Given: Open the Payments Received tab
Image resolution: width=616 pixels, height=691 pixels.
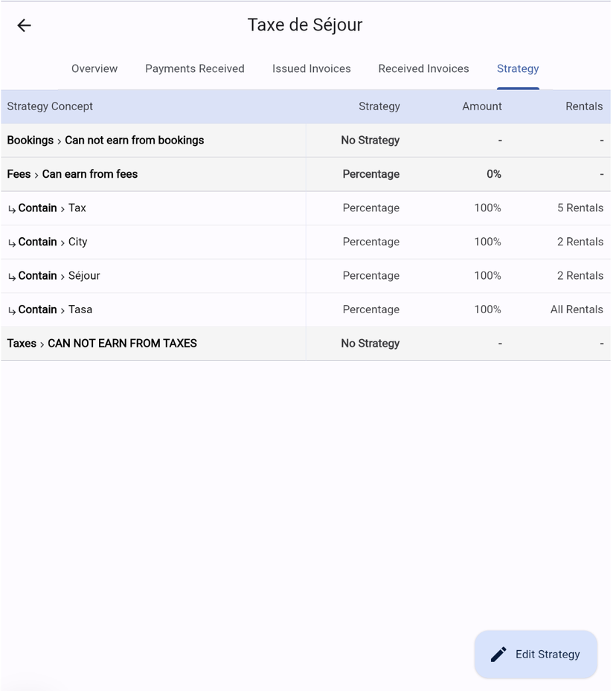Looking at the screenshot, I should tap(194, 68).
